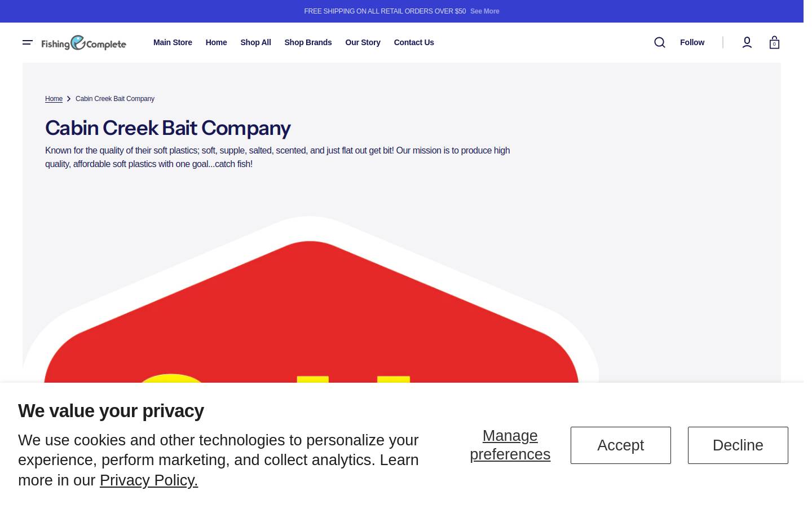Click the Fishing Complete logo
812x508 pixels.
(84, 43)
